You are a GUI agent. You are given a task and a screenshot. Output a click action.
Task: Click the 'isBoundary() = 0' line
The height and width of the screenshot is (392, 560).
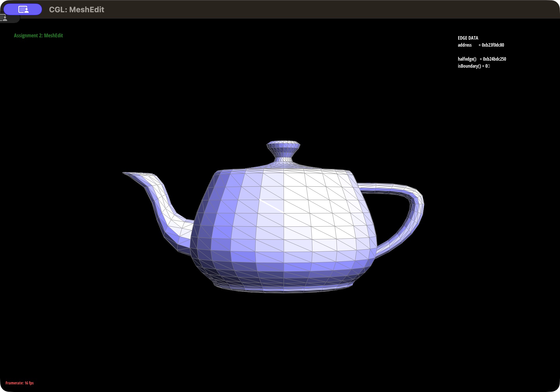click(x=474, y=66)
